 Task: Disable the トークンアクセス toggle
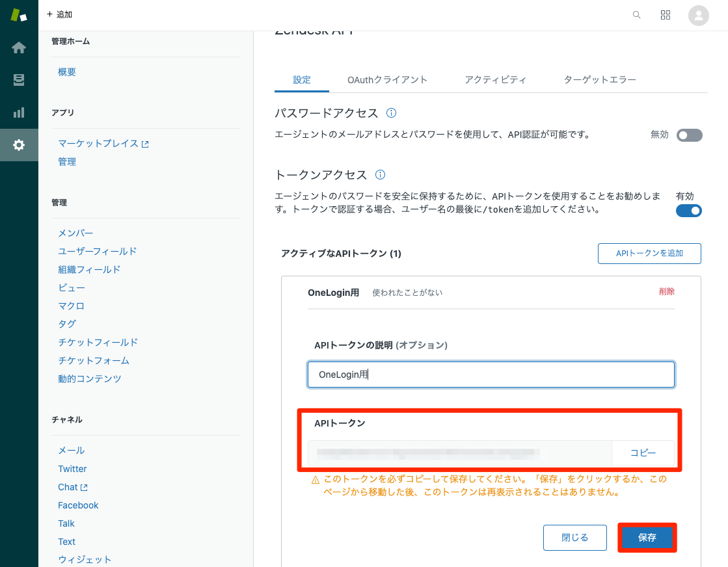pyautogui.click(x=689, y=211)
